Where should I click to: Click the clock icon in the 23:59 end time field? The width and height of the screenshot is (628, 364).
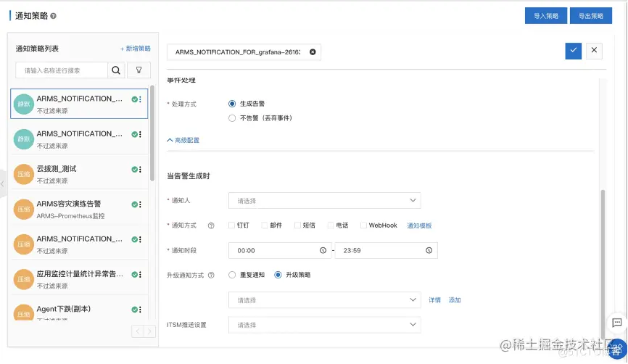tap(429, 250)
